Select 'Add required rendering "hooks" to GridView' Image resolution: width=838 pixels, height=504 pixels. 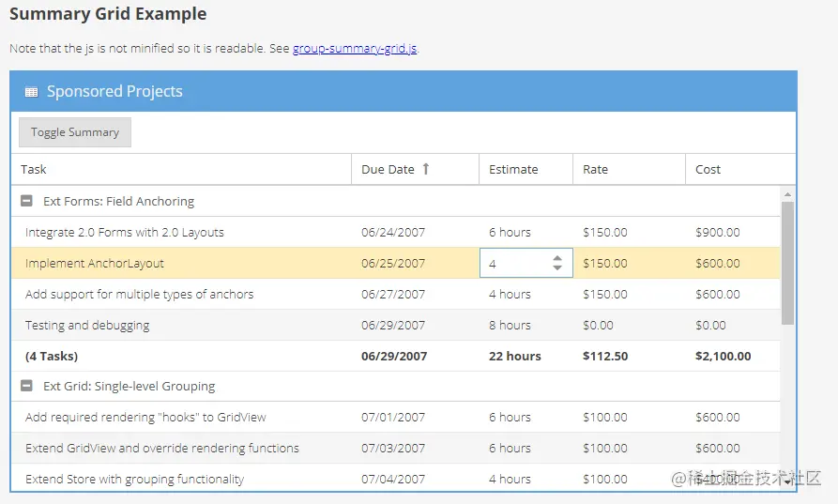point(145,418)
